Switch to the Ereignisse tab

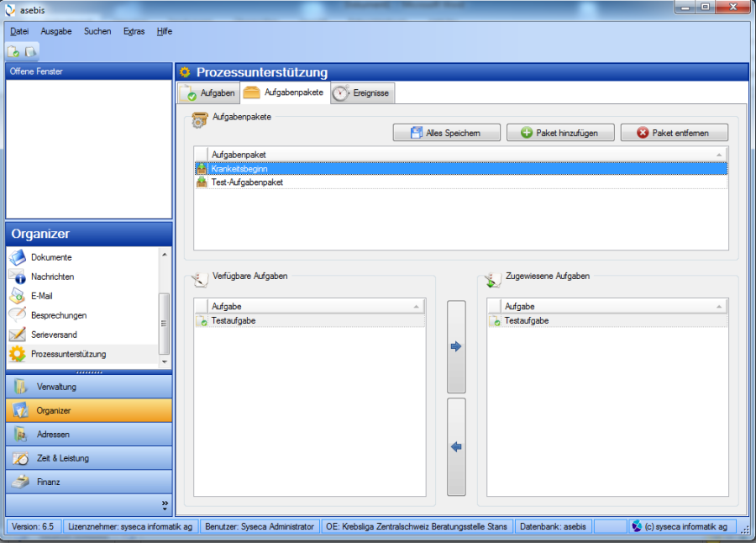363,93
